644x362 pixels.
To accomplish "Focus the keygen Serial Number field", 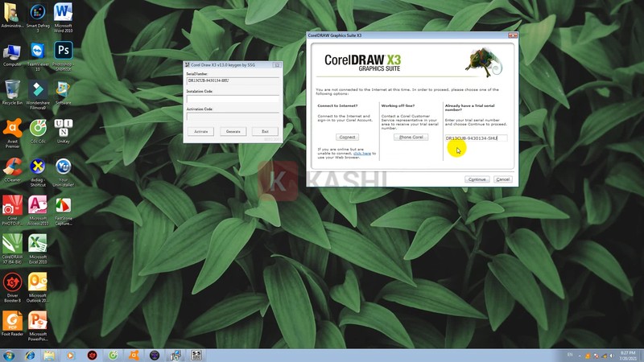I will pyautogui.click(x=233, y=81).
